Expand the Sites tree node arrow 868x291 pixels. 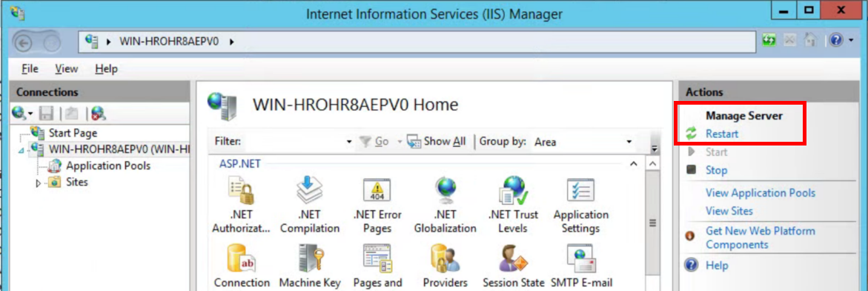39,183
